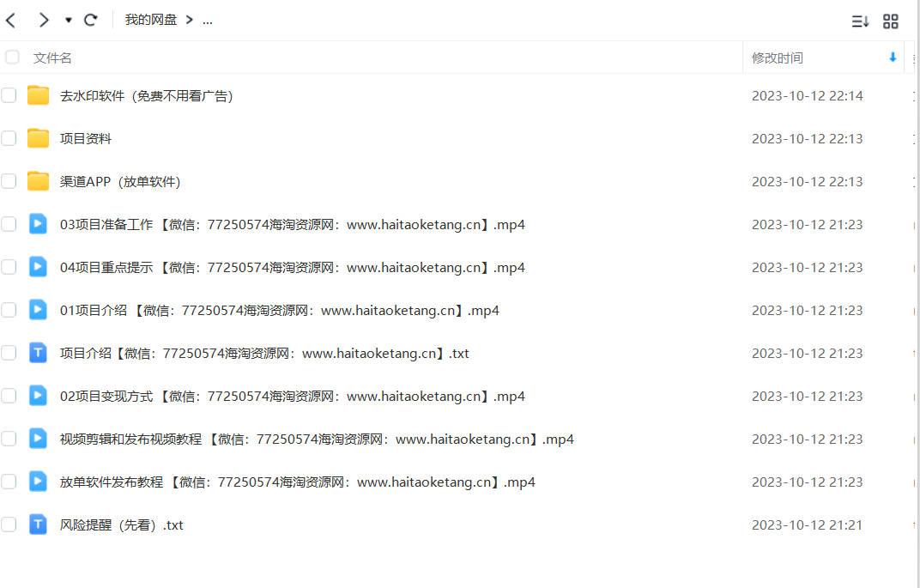Click the 渠道APP row modified date
This screenshot has height=588, width=920.
pos(808,181)
